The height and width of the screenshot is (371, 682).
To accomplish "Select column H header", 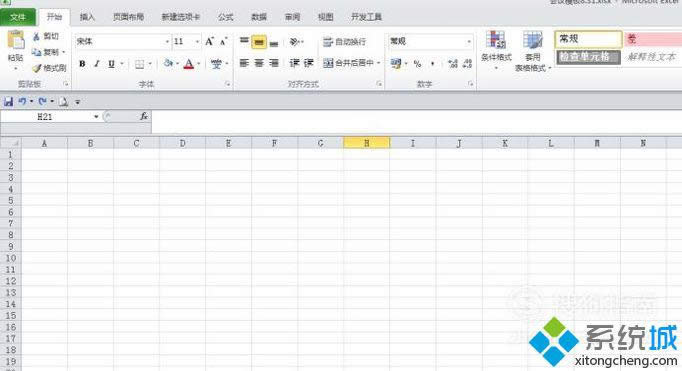I will [367, 143].
